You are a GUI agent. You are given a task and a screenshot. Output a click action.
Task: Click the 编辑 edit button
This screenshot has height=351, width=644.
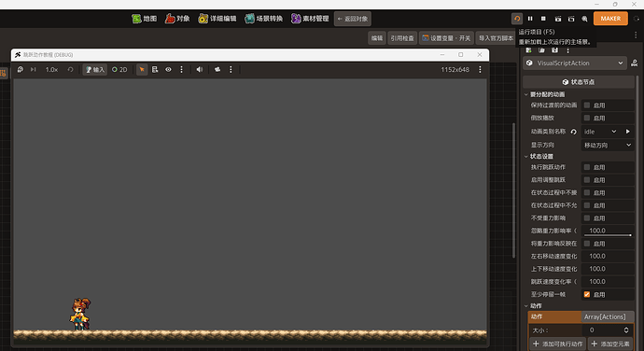(x=377, y=38)
